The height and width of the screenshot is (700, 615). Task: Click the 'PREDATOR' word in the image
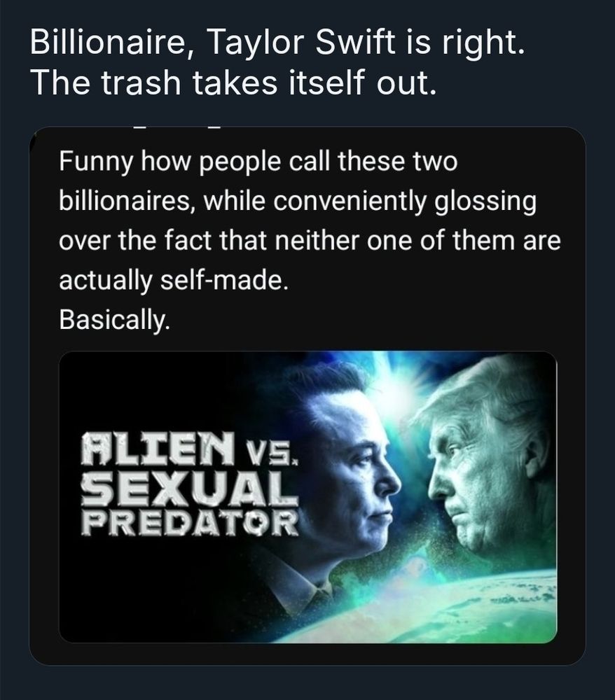(189, 522)
